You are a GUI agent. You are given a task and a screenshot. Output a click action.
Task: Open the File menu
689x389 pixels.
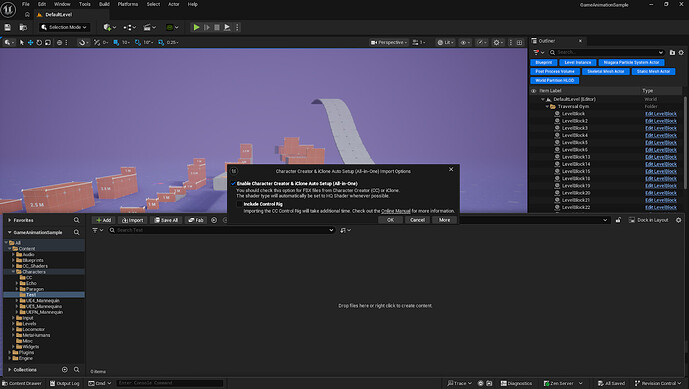tap(26, 4)
